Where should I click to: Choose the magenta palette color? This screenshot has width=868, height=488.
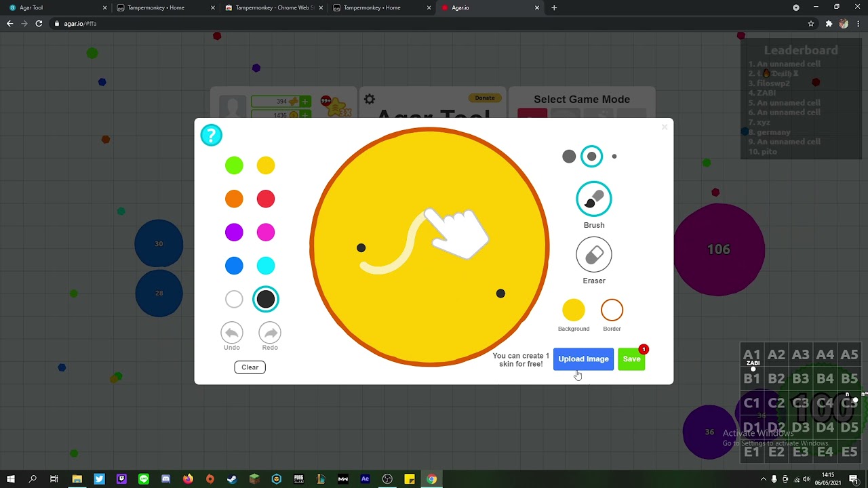coord(266,232)
